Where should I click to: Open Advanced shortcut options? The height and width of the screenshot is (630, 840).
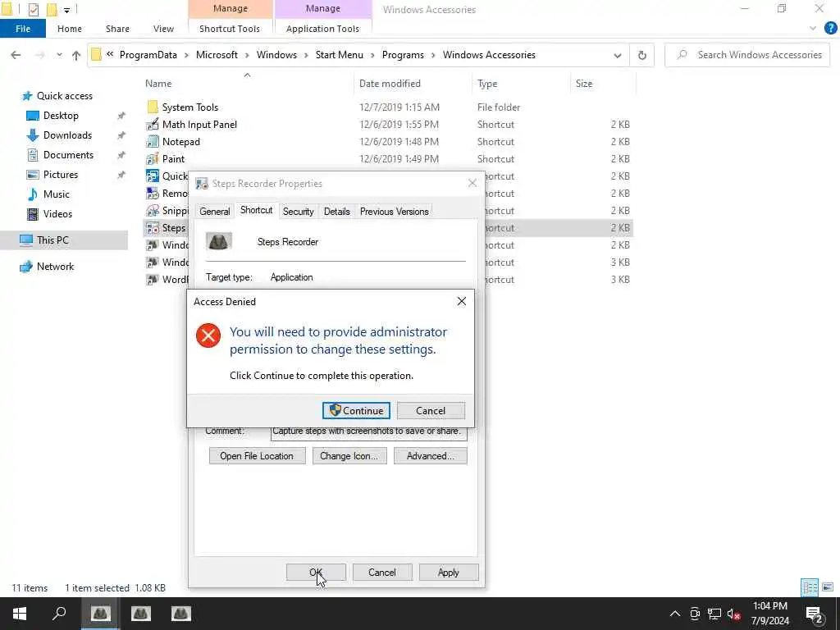(431, 456)
